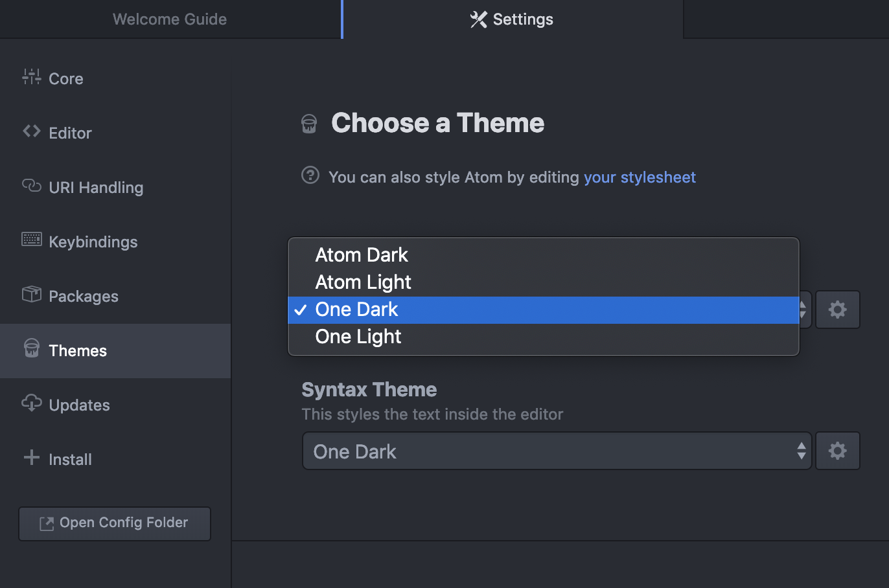Choose Atom Dark from the theme list

544,255
